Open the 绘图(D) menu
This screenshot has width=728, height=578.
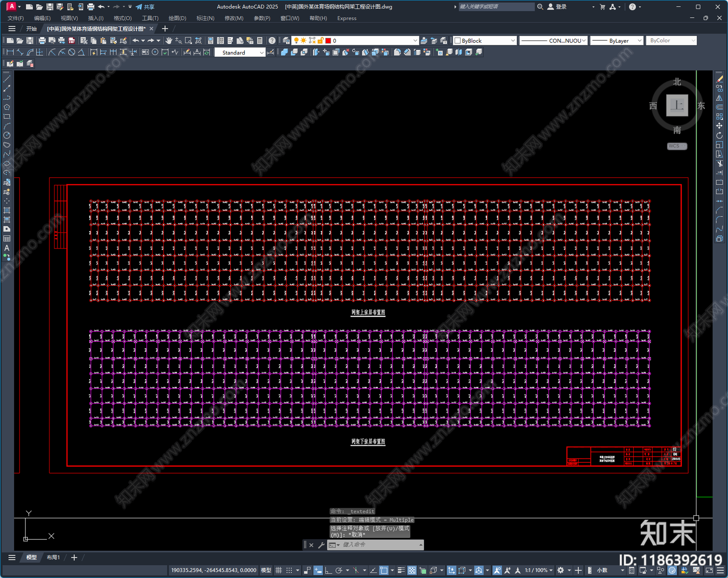[x=177, y=18]
